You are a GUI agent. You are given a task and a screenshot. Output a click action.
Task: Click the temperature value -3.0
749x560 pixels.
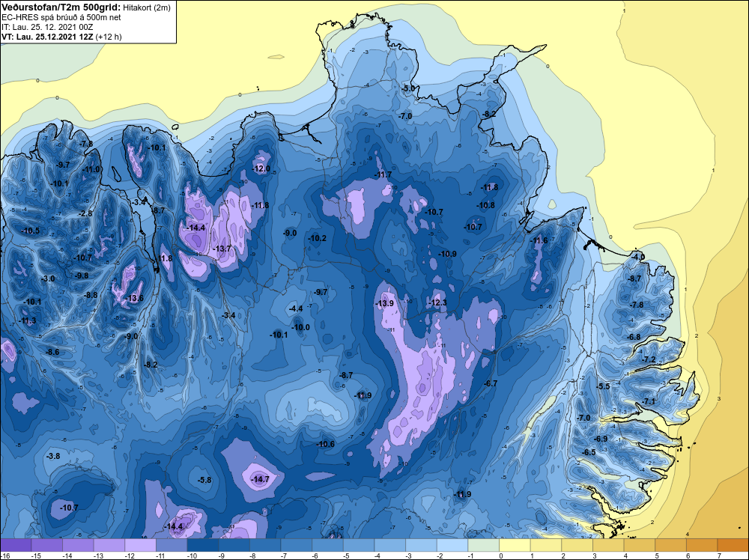pyautogui.click(x=48, y=279)
